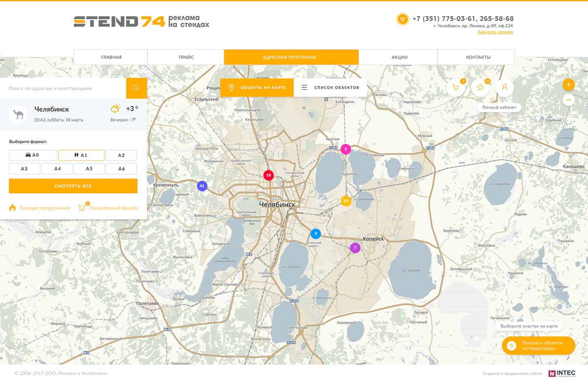Image resolution: width=588 pixels, height=383 pixels.
Task: Select the A6 format option
Action: coord(121,168)
